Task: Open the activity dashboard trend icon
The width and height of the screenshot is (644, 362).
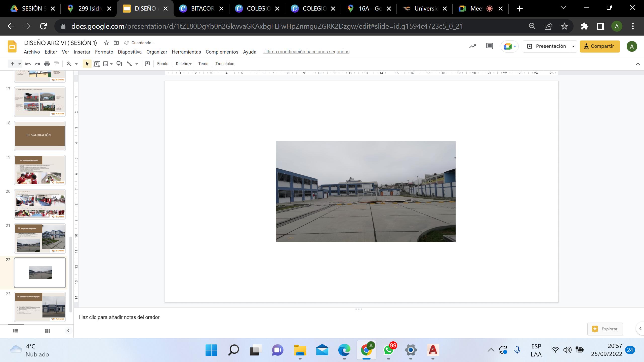Action: point(472,46)
